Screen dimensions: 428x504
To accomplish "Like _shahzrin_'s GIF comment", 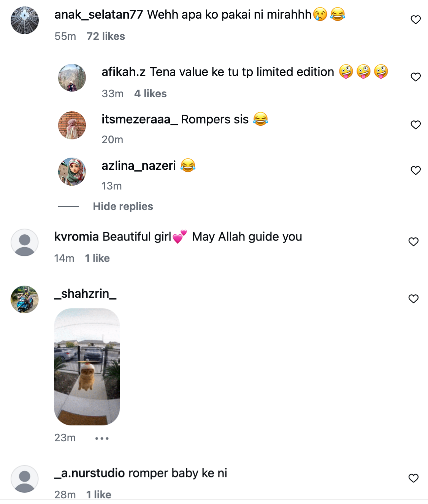I will (x=413, y=299).
